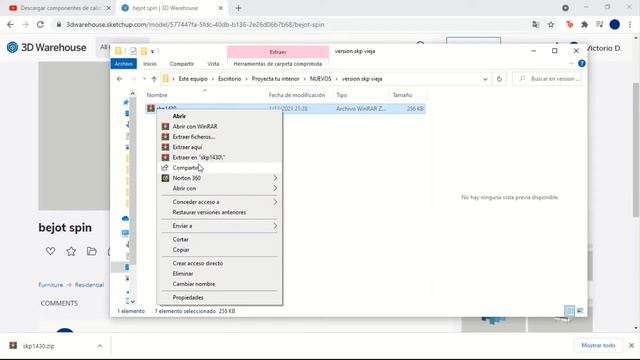The image size is (640, 360).
Task: Sort by Tamaño column header
Action: coord(402,95)
